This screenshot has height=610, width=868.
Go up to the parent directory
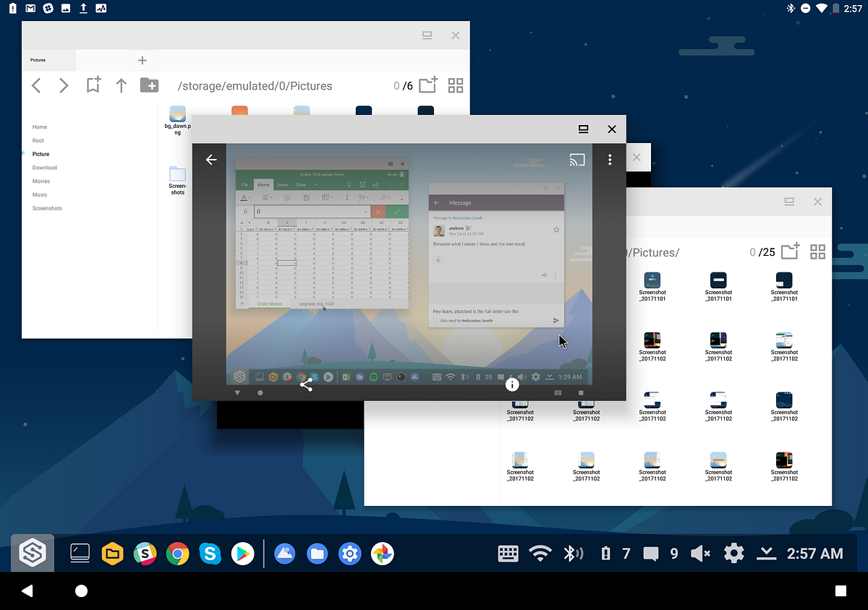tap(122, 85)
